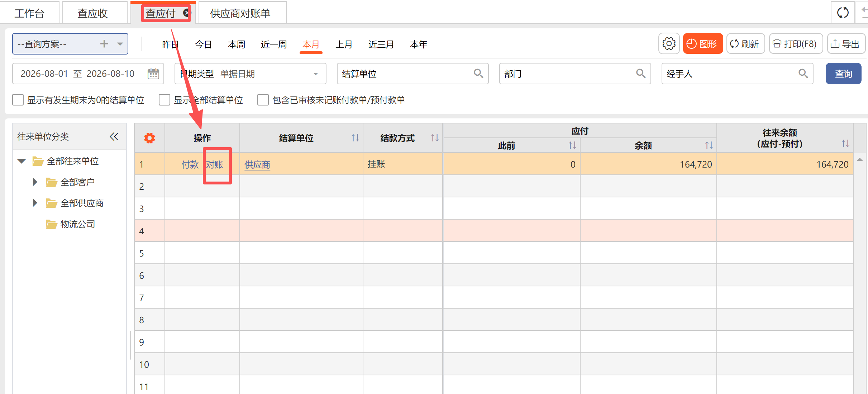
Task: Collapse the 全部往来单位 tree node
Action: point(22,161)
